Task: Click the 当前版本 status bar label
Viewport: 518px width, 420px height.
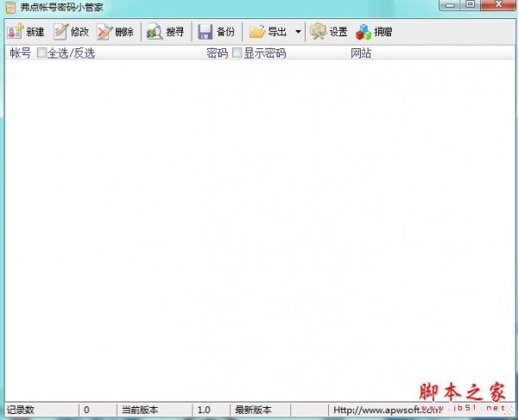Action: click(140, 410)
